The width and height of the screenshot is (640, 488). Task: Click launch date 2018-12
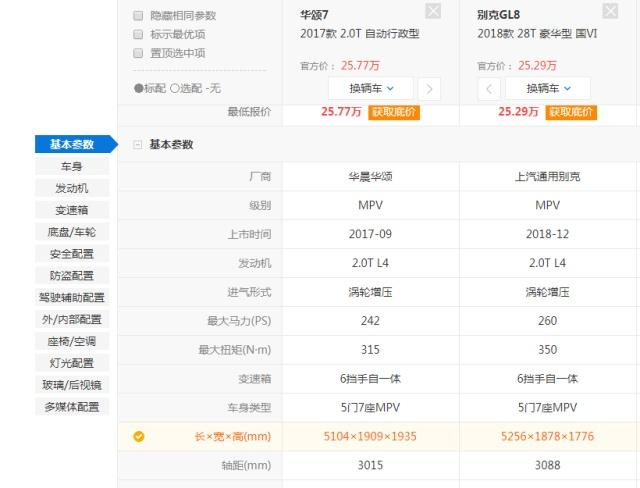(548, 234)
